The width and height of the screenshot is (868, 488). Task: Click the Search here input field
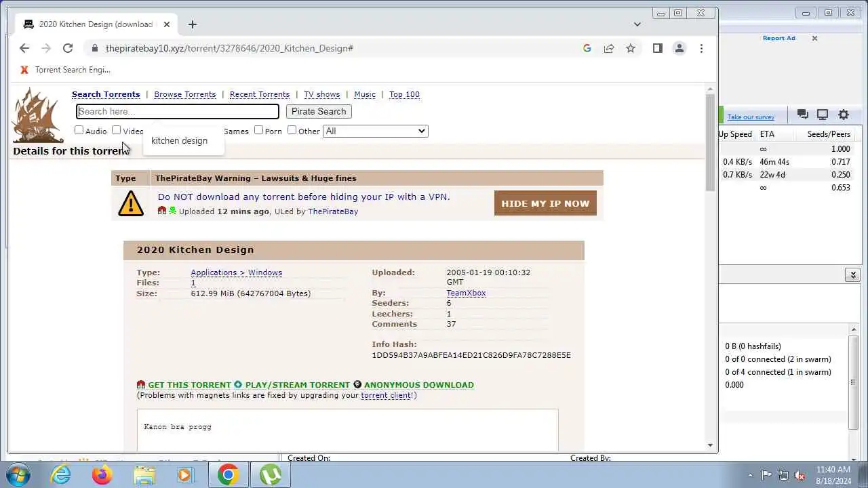point(178,111)
